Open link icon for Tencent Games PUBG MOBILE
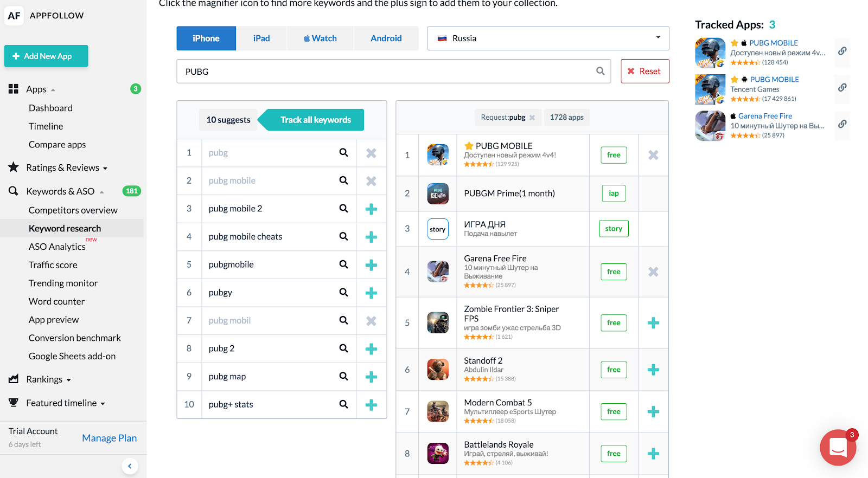Screen dimensions: 868x478 [x=842, y=87]
